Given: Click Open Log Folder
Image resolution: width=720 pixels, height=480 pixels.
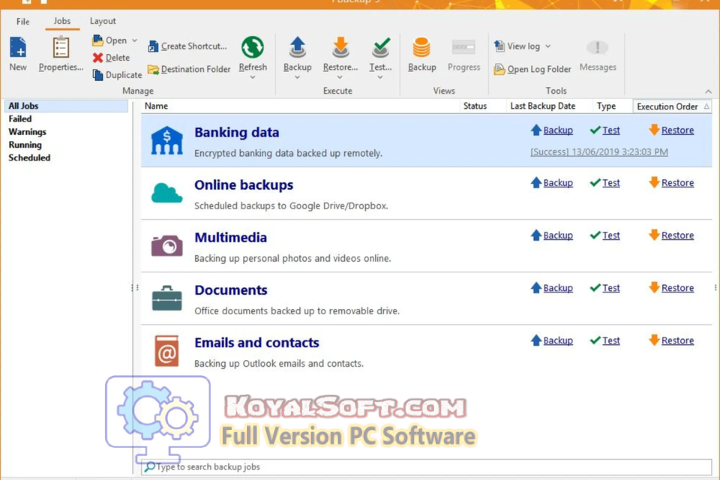Looking at the screenshot, I should click(x=533, y=69).
